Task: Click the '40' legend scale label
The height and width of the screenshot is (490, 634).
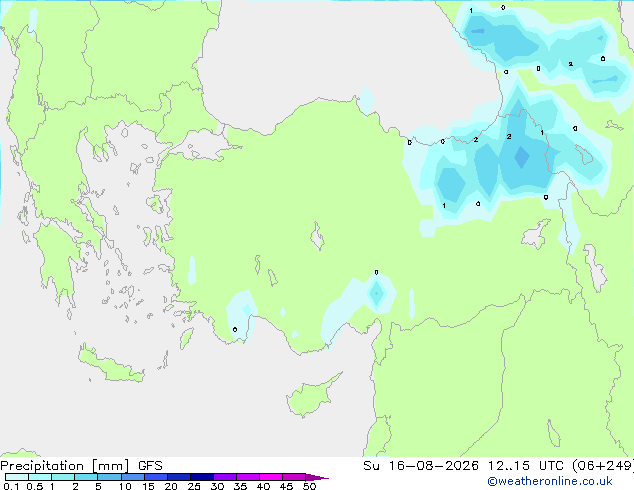Action: (x=263, y=486)
